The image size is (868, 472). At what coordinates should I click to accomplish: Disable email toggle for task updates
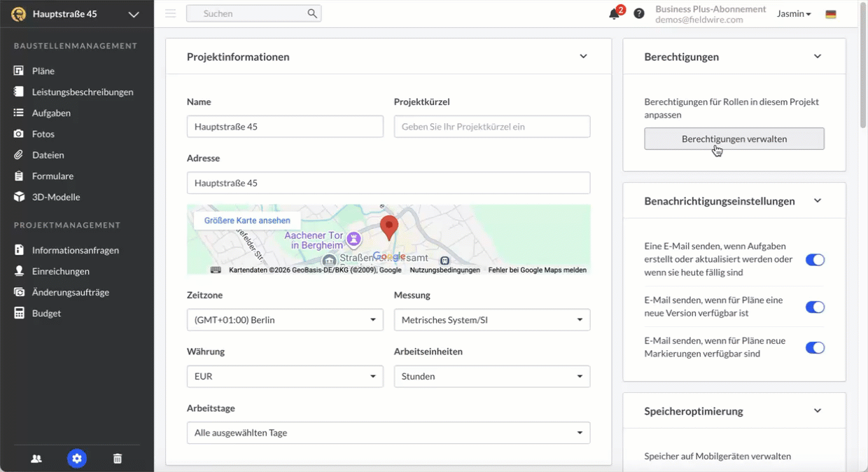click(815, 260)
